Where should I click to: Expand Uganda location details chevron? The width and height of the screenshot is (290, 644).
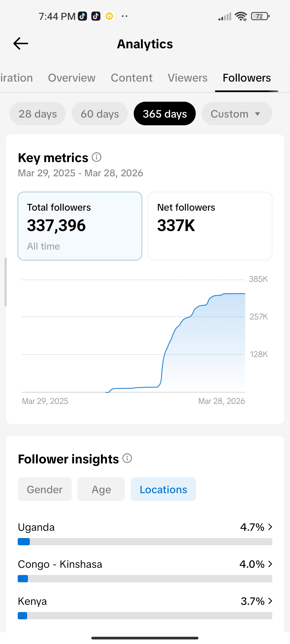click(x=270, y=527)
